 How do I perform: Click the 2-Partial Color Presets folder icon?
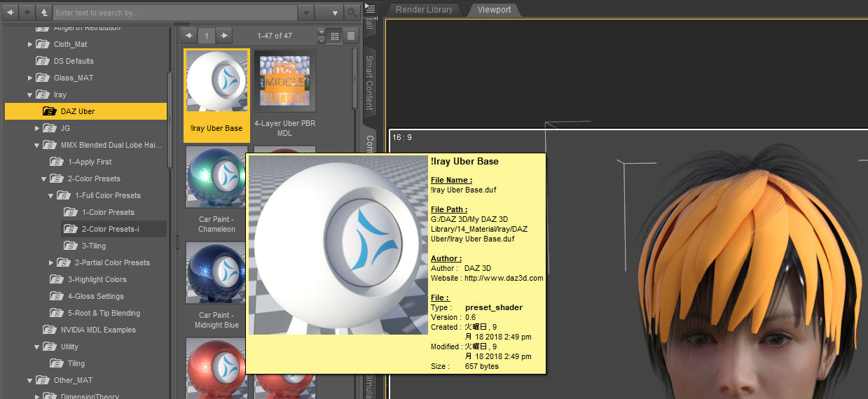pos(64,262)
